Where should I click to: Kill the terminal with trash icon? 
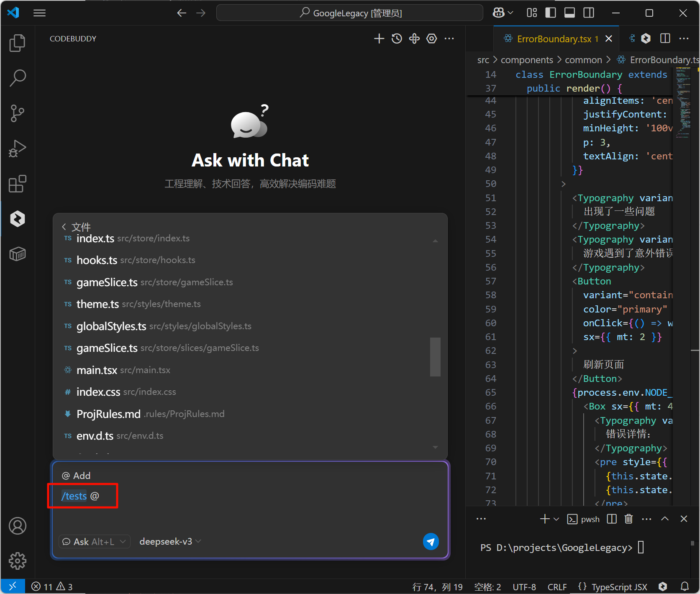(628, 519)
